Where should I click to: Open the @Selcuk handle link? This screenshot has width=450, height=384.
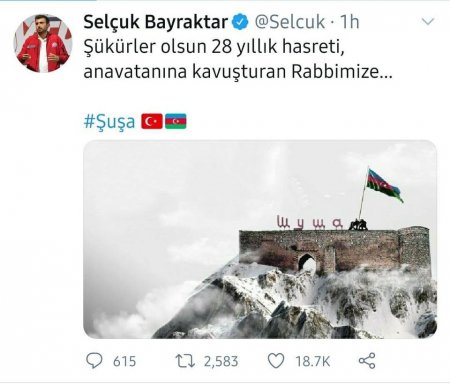pos(290,22)
